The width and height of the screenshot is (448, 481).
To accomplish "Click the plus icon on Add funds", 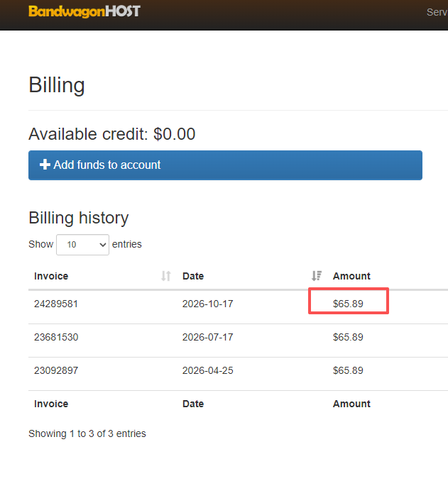I will click(45, 165).
